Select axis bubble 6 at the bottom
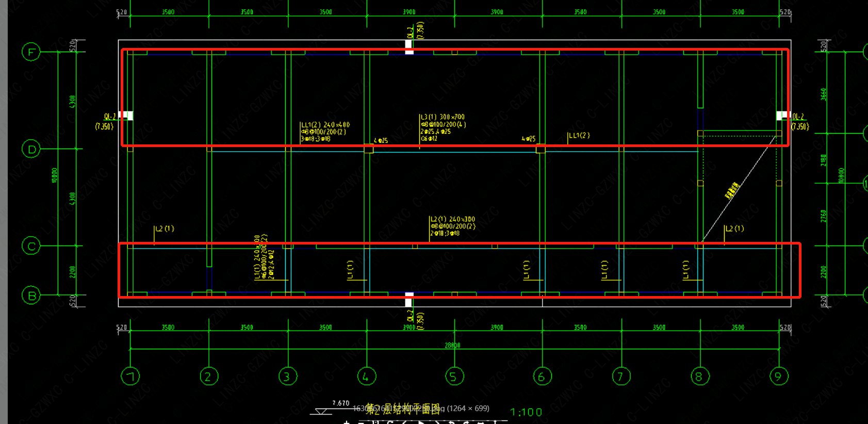Viewport: 868px width, 424px height. (543, 376)
